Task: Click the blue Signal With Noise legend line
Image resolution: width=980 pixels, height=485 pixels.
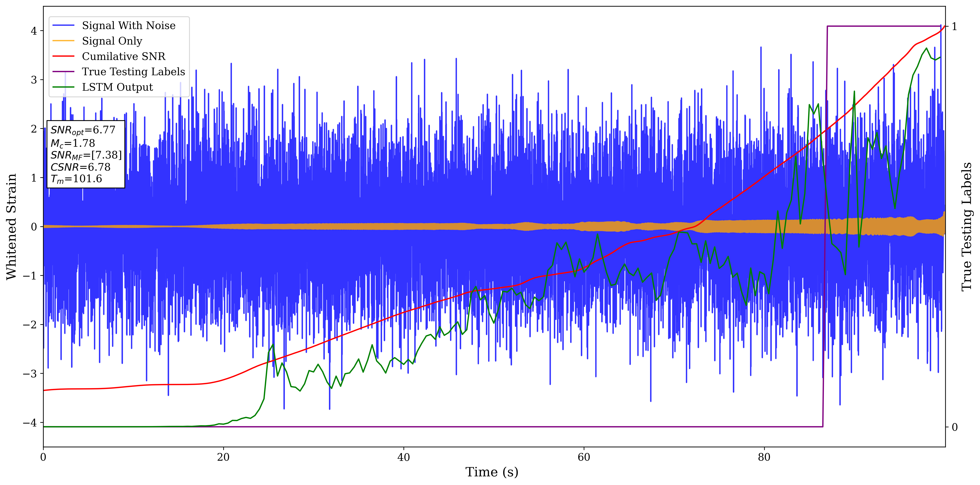Action: click(x=63, y=26)
